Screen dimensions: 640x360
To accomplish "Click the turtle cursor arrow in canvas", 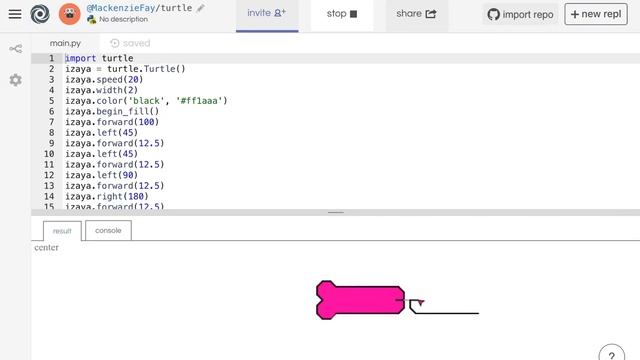I will (x=421, y=302).
